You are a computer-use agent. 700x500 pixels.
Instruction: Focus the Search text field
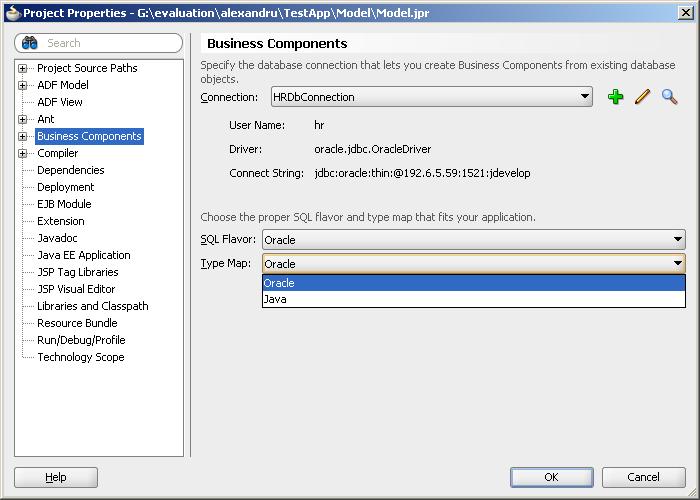point(99,43)
